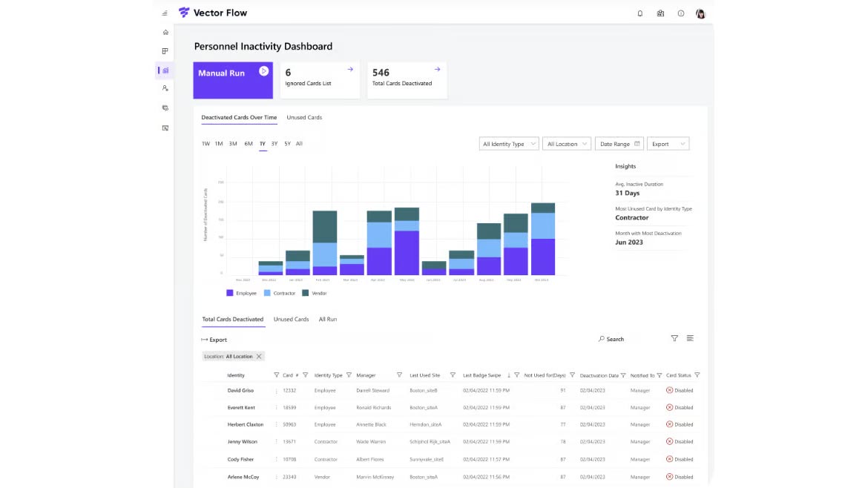The image size is (868, 488).
Task: Switch to the Unused Cards chart tab
Action: [x=304, y=117]
